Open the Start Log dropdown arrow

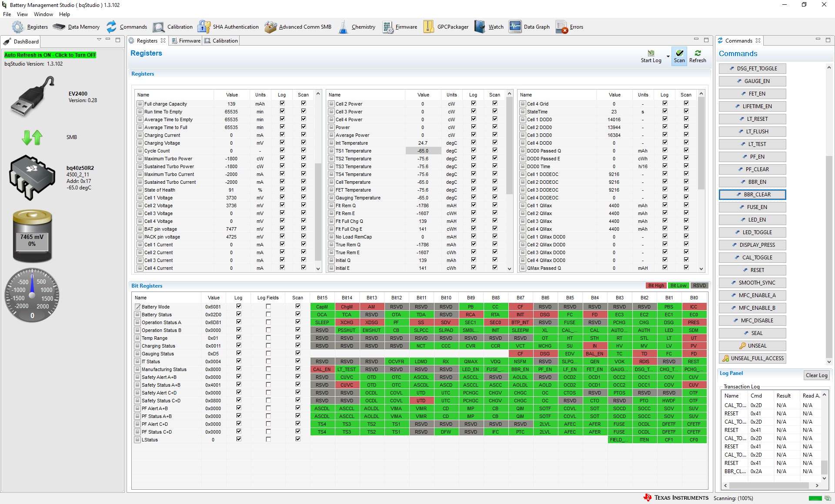click(668, 56)
